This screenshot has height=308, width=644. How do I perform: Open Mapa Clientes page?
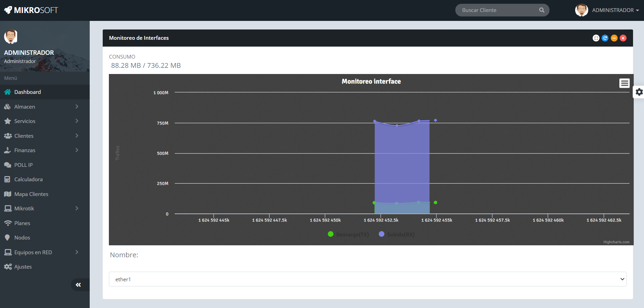point(45,194)
